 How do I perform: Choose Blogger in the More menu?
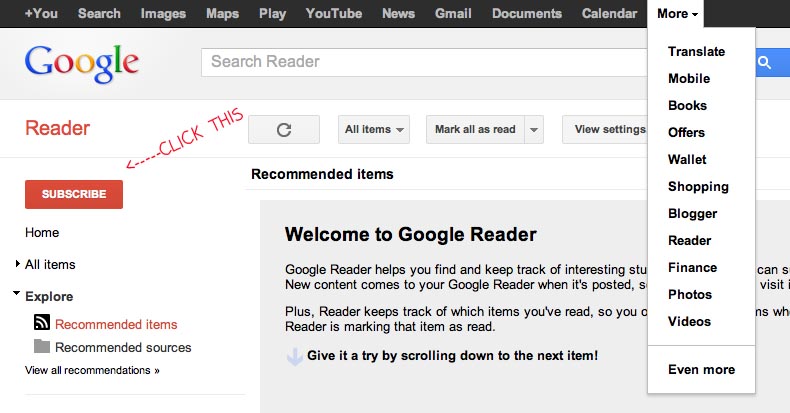[692, 214]
